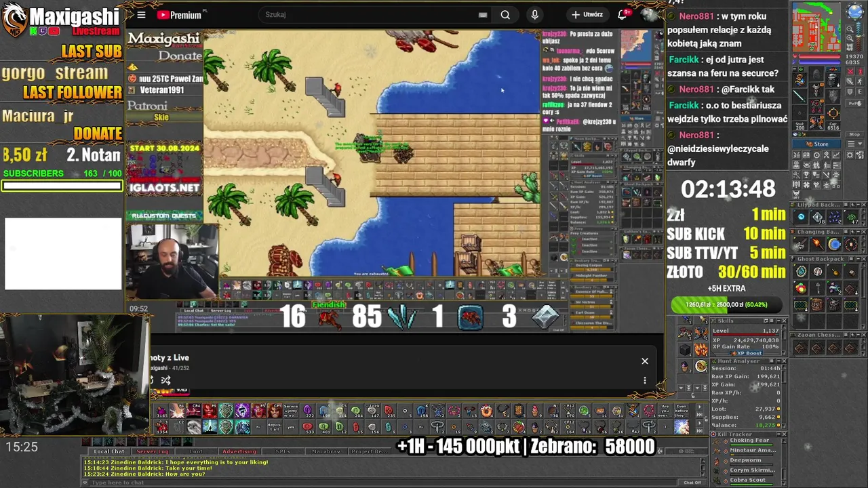Minimize the Hunt Analyser panel
Image resolution: width=868 pixels, height=488 pixels.
point(778,361)
